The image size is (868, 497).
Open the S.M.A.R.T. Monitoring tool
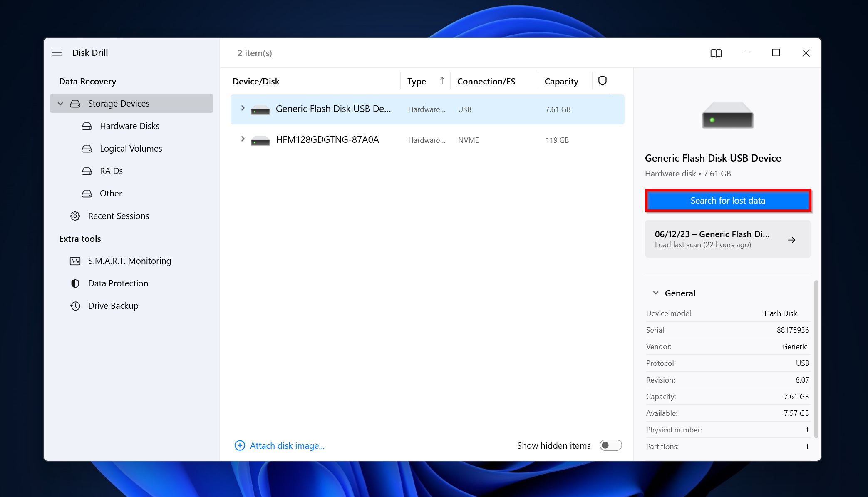tap(129, 260)
